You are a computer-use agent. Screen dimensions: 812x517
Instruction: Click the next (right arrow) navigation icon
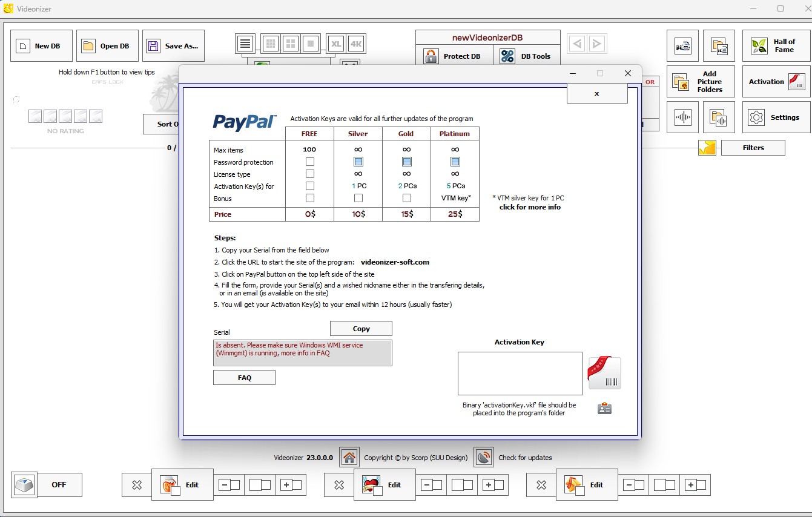tap(597, 44)
